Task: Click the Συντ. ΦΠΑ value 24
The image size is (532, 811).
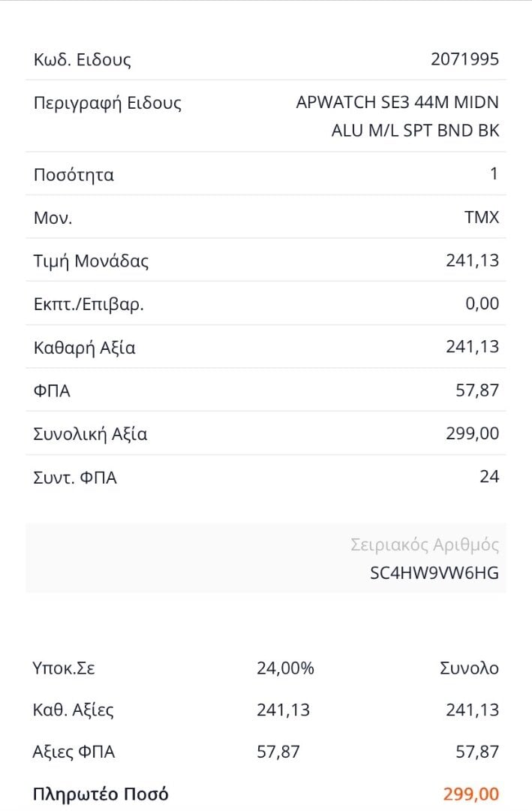Action: (x=489, y=476)
